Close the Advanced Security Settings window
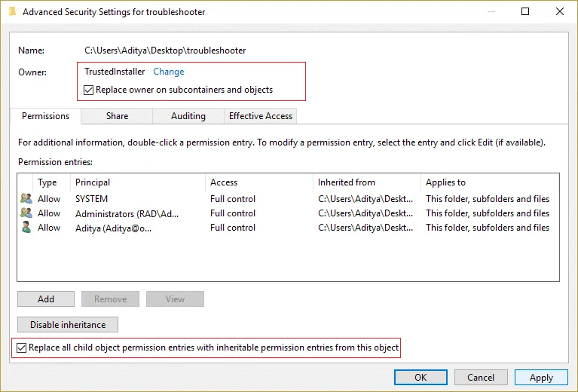578x392 pixels. [x=560, y=11]
